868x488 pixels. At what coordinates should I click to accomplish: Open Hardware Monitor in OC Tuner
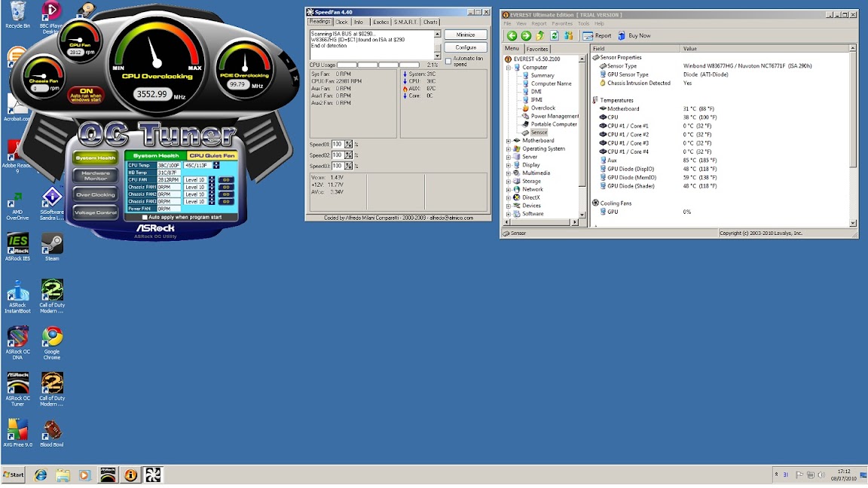click(95, 176)
